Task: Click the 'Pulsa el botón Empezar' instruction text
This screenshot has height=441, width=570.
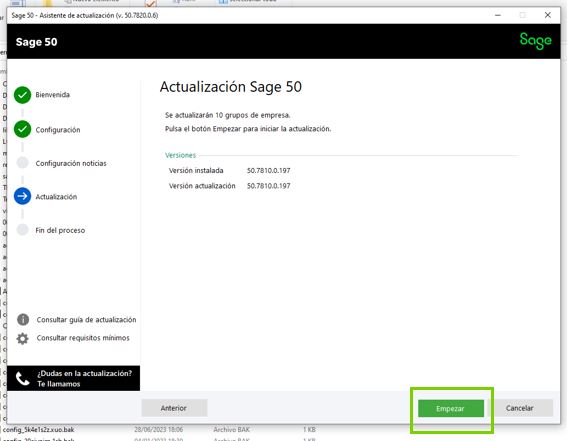Action: pyautogui.click(x=248, y=129)
